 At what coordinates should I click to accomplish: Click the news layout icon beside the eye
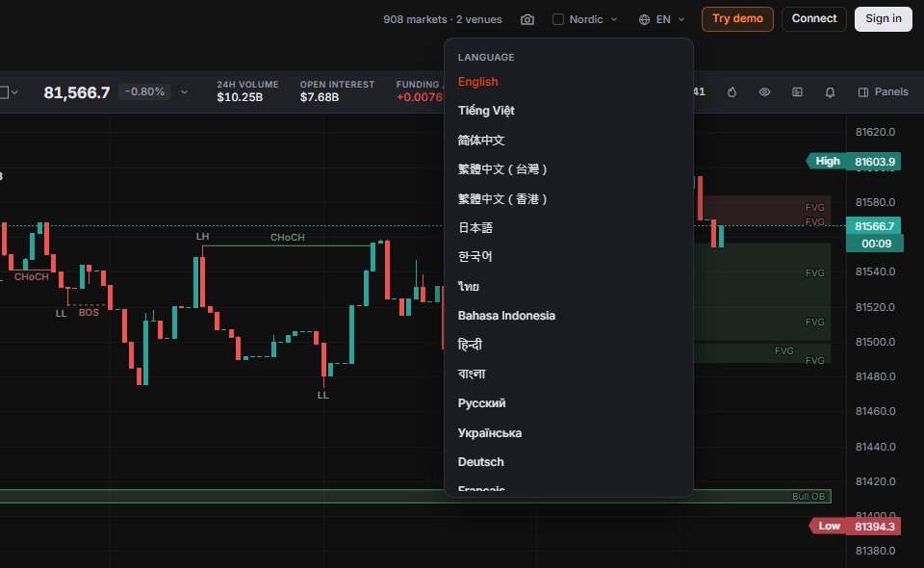797,91
